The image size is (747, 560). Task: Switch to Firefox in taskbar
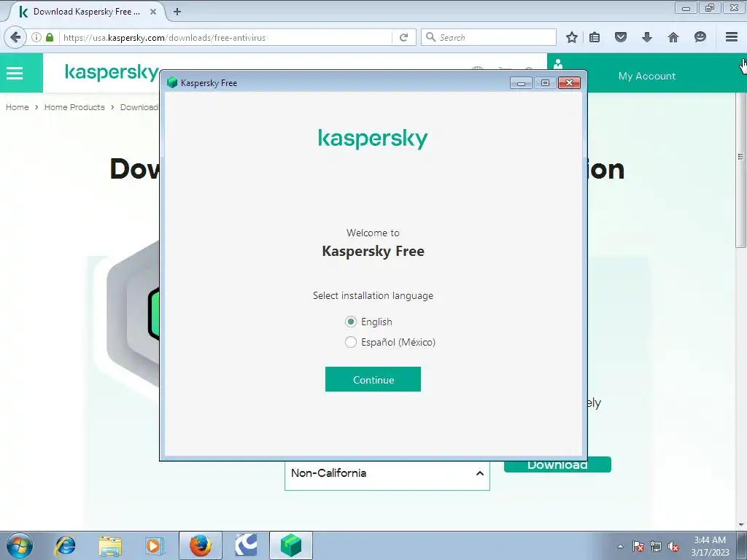tap(200, 545)
